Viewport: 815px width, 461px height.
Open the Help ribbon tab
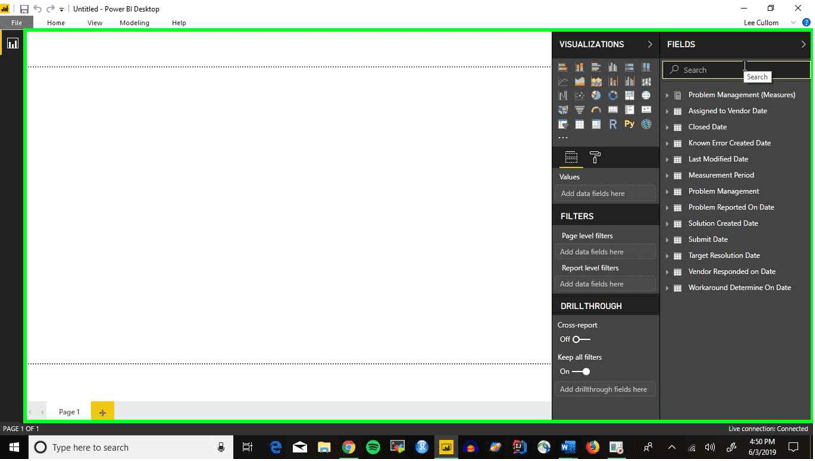[x=179, y=23]
